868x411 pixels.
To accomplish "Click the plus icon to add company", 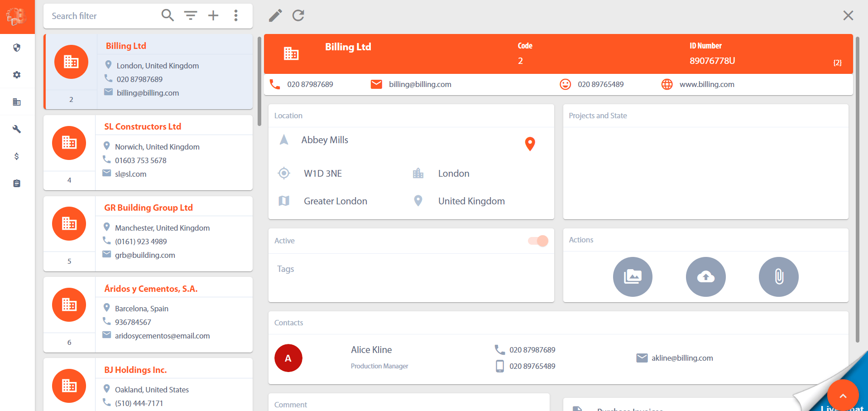I will 213,16.
